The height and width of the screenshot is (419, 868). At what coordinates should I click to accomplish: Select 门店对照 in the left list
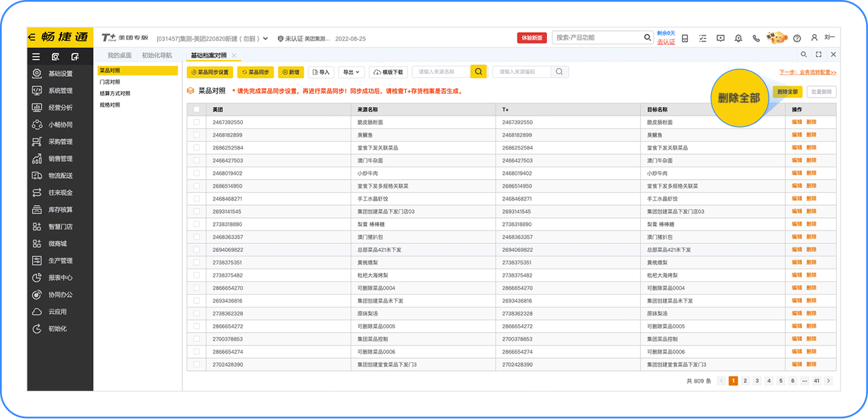coord(110,82)
